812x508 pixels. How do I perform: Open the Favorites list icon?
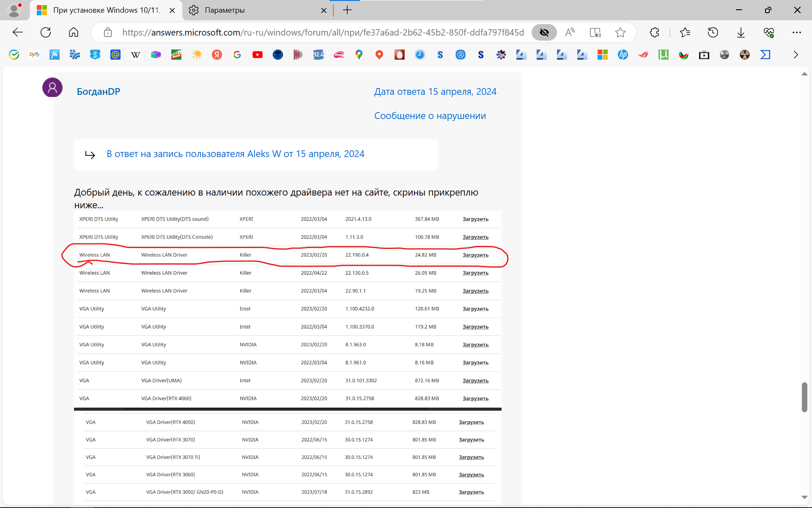pyautogui.click(x=685, y=33)
